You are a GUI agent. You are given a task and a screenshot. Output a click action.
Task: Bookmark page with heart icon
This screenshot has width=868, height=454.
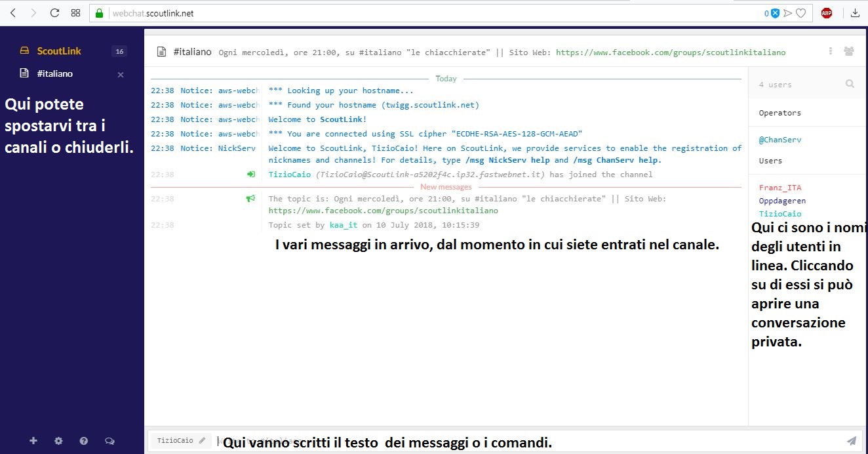point(800,12)
